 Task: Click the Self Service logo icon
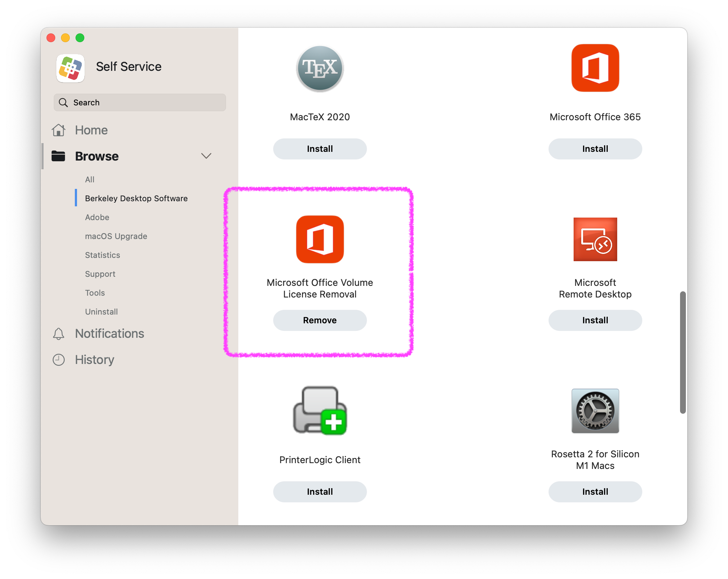tap(70, 68)
